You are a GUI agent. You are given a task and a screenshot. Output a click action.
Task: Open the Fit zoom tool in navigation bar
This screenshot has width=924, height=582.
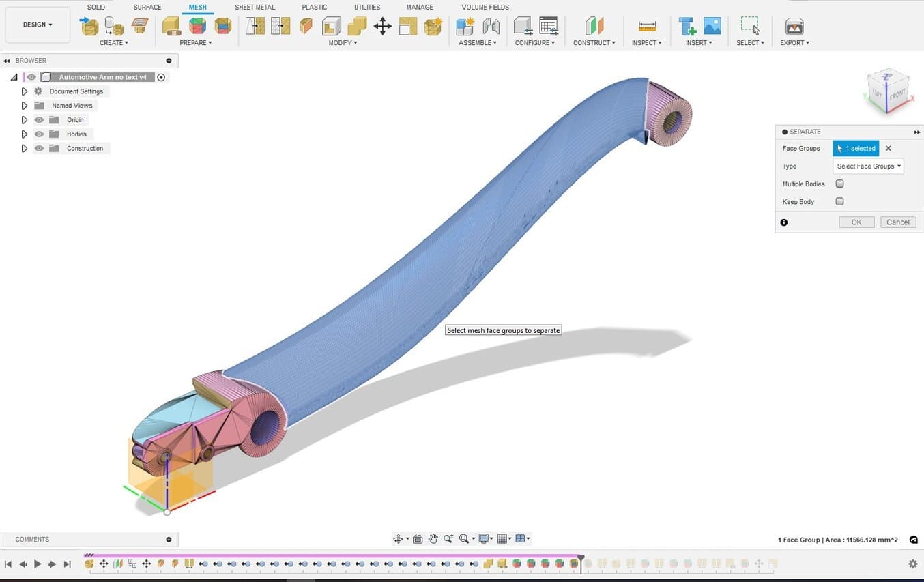coord(465,538)
